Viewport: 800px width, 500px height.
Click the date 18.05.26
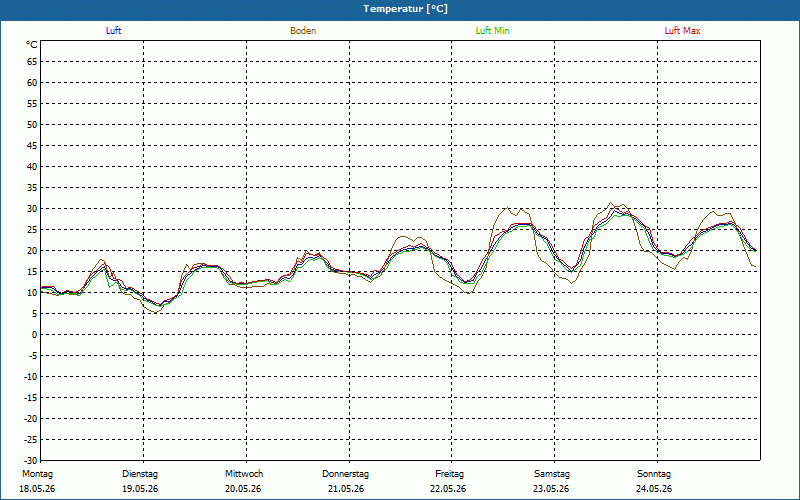pyautogui.click(x=37, y=489)
